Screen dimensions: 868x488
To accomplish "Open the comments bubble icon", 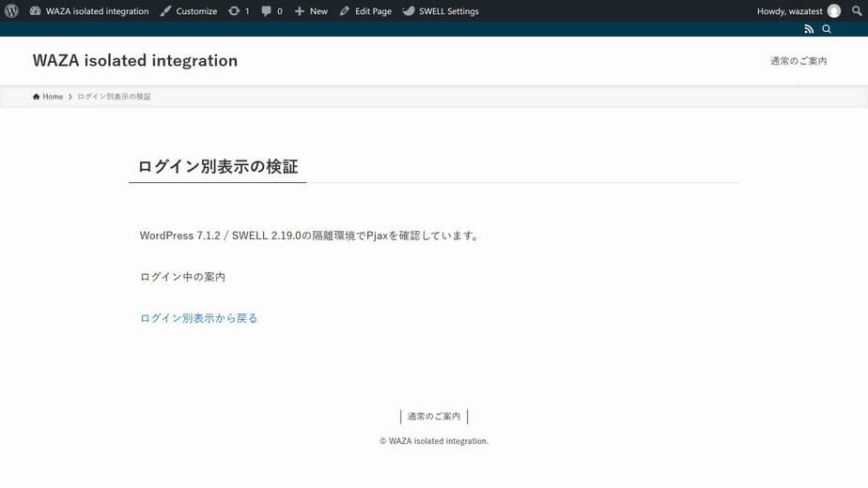I will [x=266, y=11].
